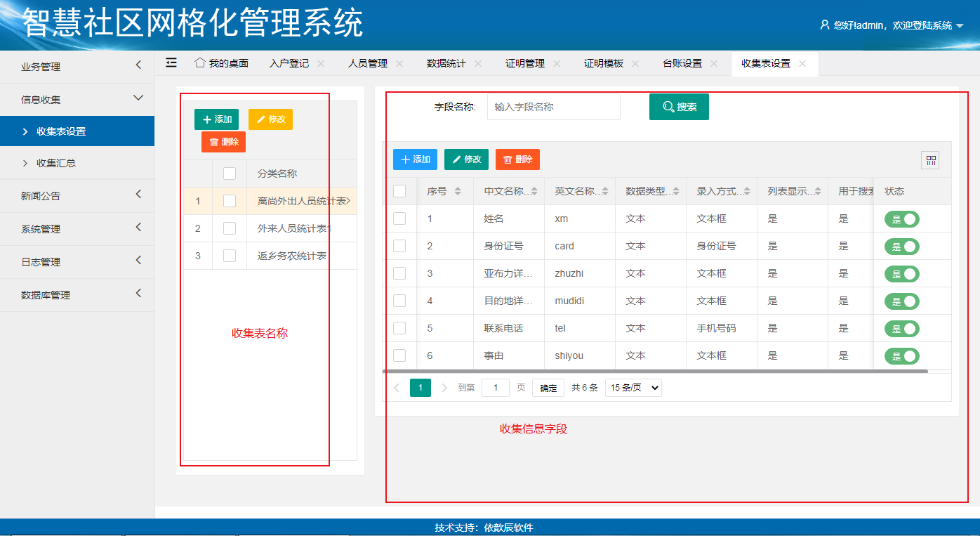This screenshot has height=536, width=980.
Task: Click the 字段名称 search input field
Action: [x=553, y=107]
